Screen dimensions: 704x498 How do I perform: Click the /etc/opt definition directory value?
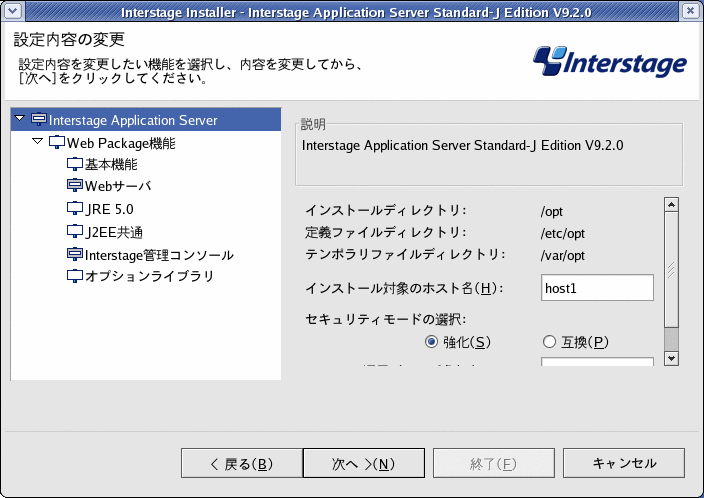coord(563,234)
